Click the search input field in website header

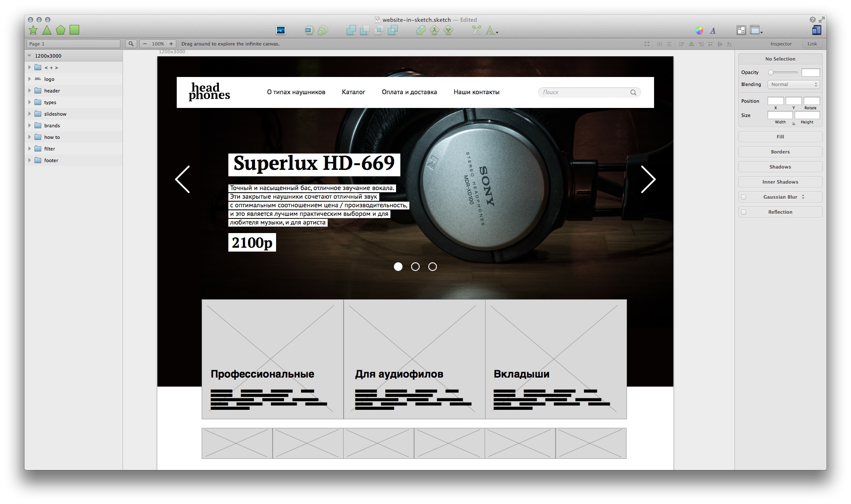tap(588, 92)
